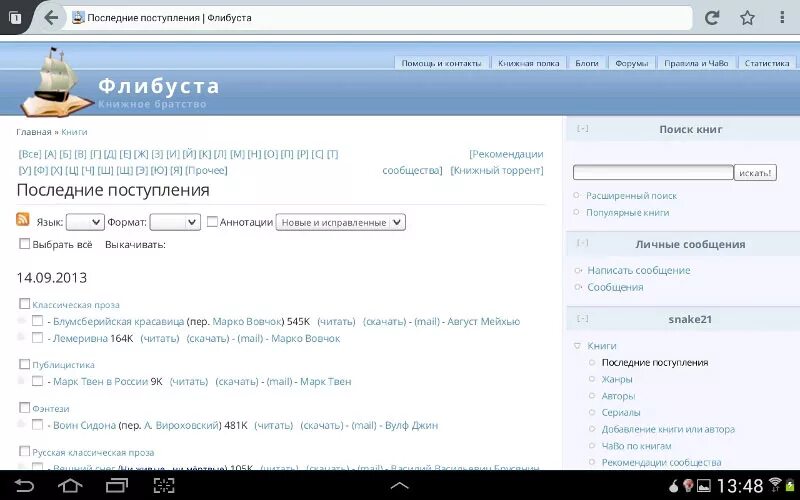Click site favicon in address bar

click(x=78, y=18)
